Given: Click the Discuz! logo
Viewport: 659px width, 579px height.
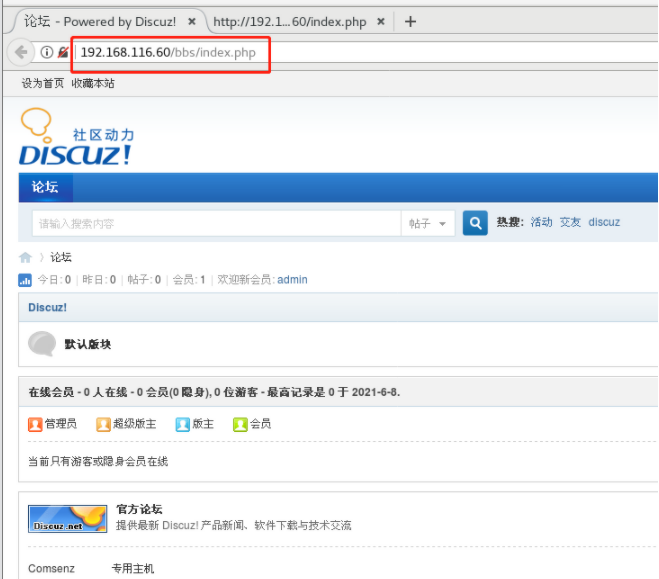Looking at the screenshot, I should (x=76, y=137).
